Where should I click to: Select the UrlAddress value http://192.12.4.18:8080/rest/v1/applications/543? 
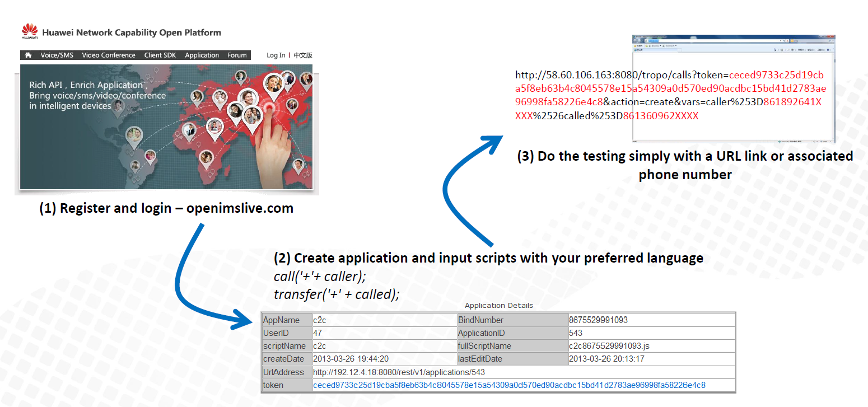point(399,372)
